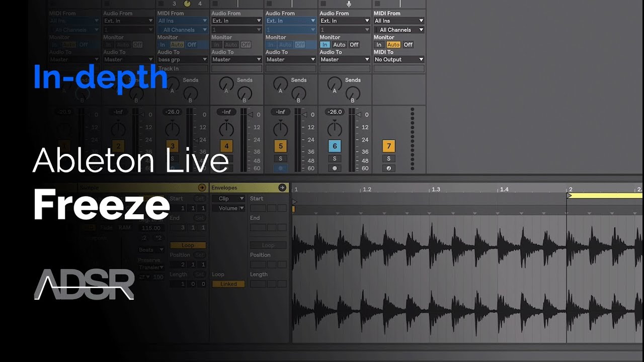Solo track 6 with S button

click(x=335, y=158)
